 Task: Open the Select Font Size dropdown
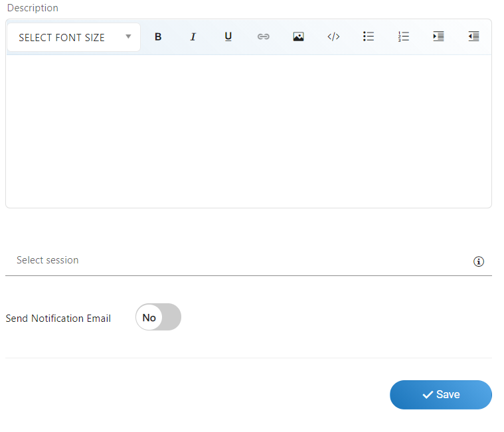click(x=73, y=38)
